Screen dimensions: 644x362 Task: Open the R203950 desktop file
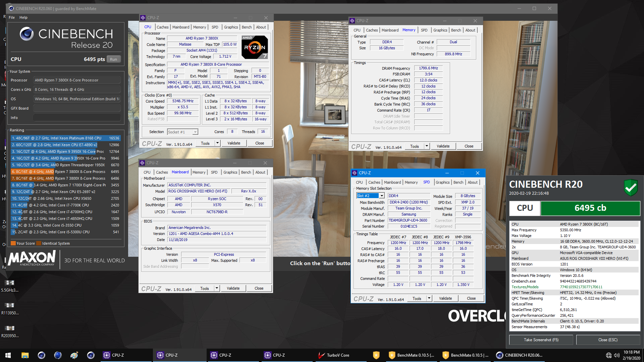tap(9, 331)
